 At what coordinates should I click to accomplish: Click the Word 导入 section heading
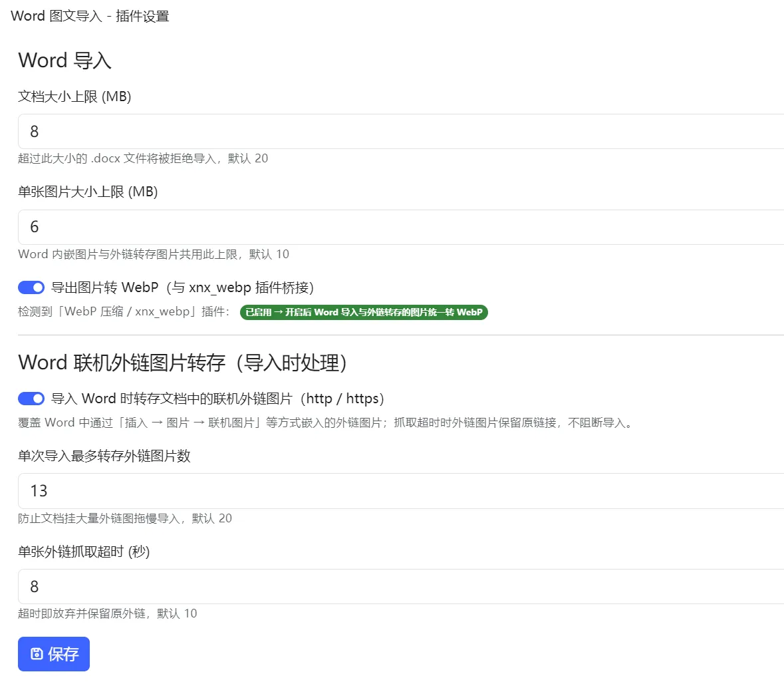coord(65,60)
